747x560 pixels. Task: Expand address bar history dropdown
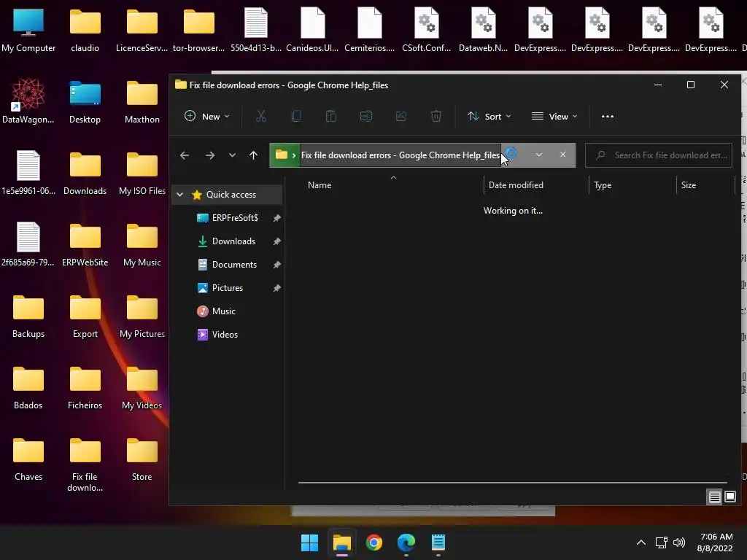(539, 155)
